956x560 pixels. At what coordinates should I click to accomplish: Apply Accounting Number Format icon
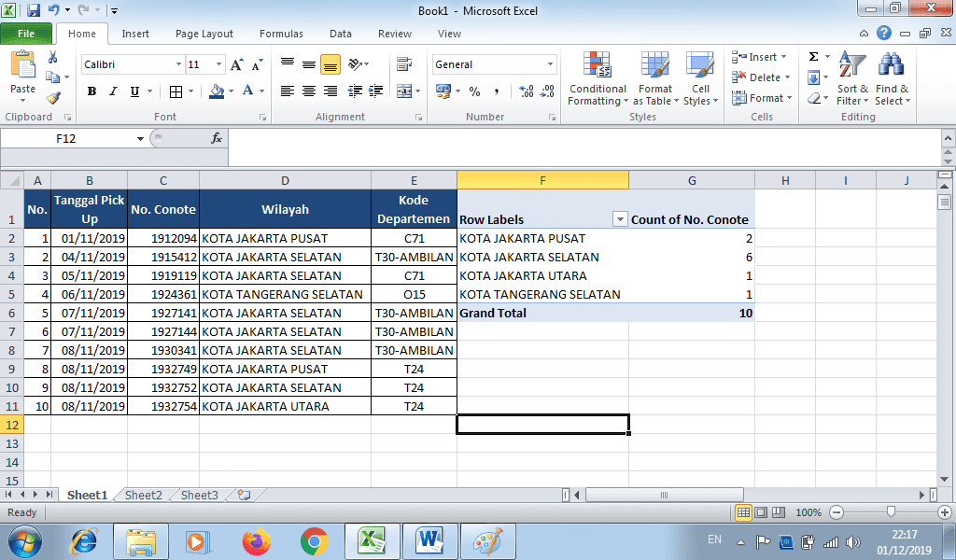pyautogui.click(x=443, y=91)
